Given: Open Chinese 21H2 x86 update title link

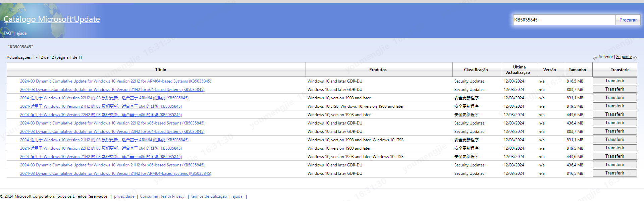Looking at the screenshot, I should click(x=101, y=157).
